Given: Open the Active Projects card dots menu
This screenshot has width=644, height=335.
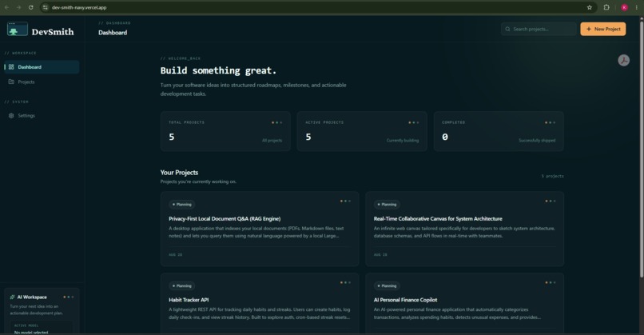Looking at the screenshot, I should (414, 122).
